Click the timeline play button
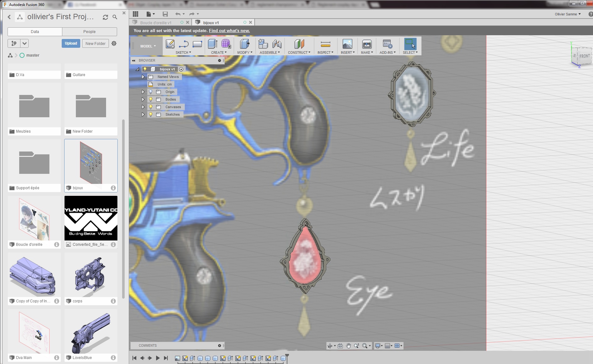The image size is (593, 364). [x=158, y=358]
